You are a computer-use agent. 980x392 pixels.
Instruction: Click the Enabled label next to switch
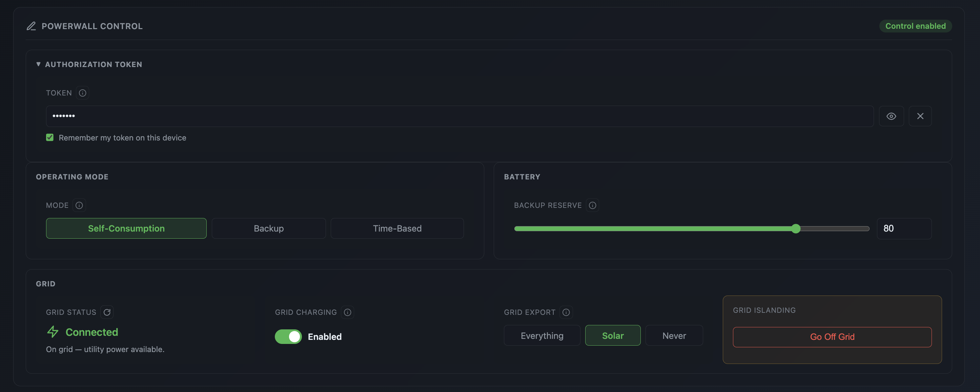[x=325, y=337]
